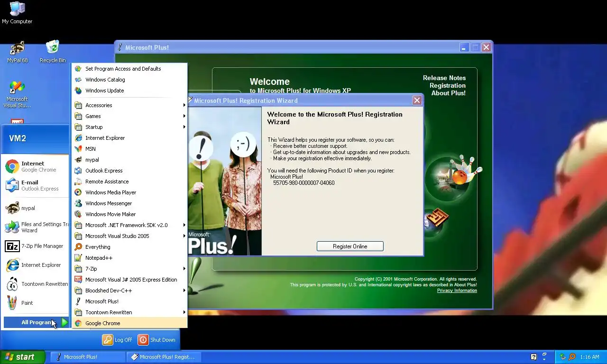Open Registration link in Microsoft Plus! window
The width and height of the screenshot is (607, 364).
point(448,85)
